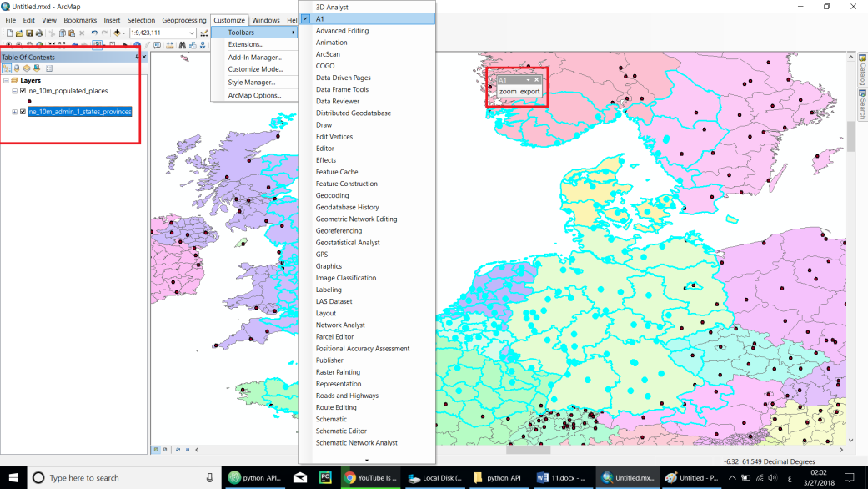Click the Add Data icon
Image resolution: width=868 pixels, height=489 pixels.
point(118,33)
